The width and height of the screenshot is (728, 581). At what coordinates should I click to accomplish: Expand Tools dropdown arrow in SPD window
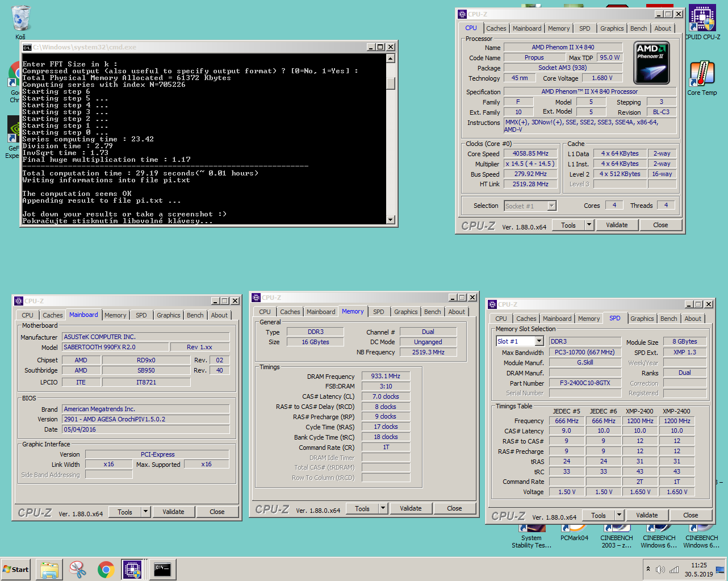click(619, 515)
